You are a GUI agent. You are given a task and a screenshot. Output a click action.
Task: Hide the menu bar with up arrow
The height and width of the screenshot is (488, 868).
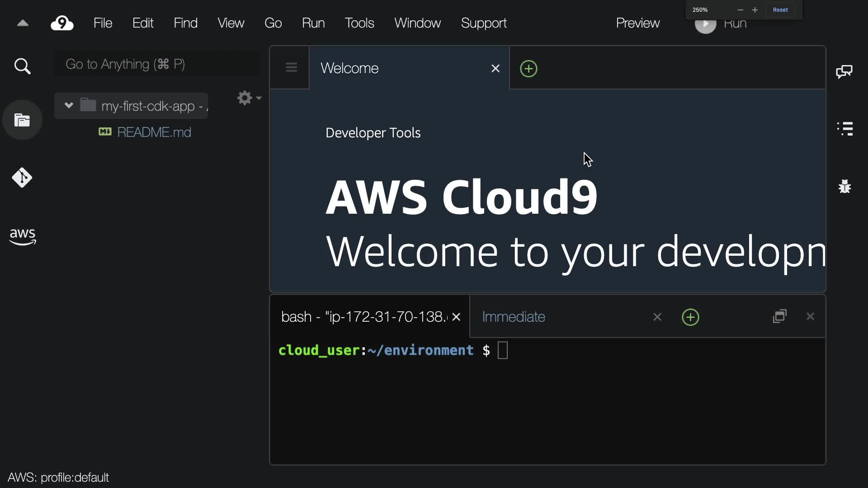(x=23, y=23)
